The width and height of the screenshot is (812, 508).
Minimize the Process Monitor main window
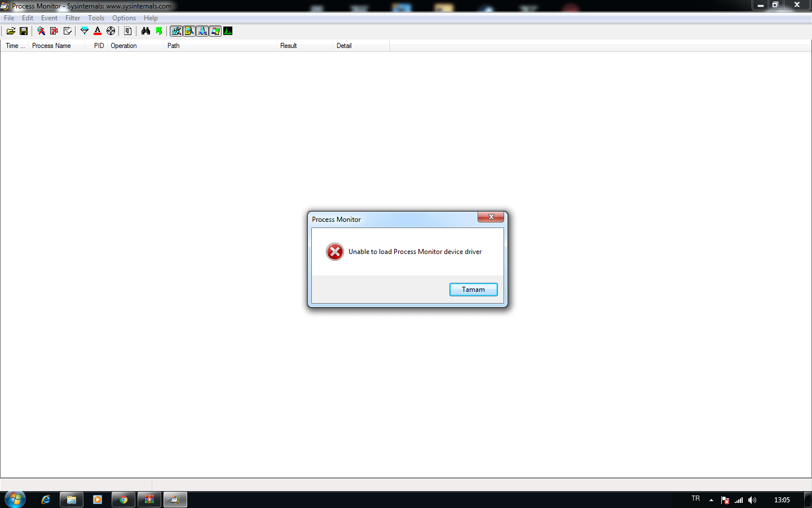(x=760, y=5)
